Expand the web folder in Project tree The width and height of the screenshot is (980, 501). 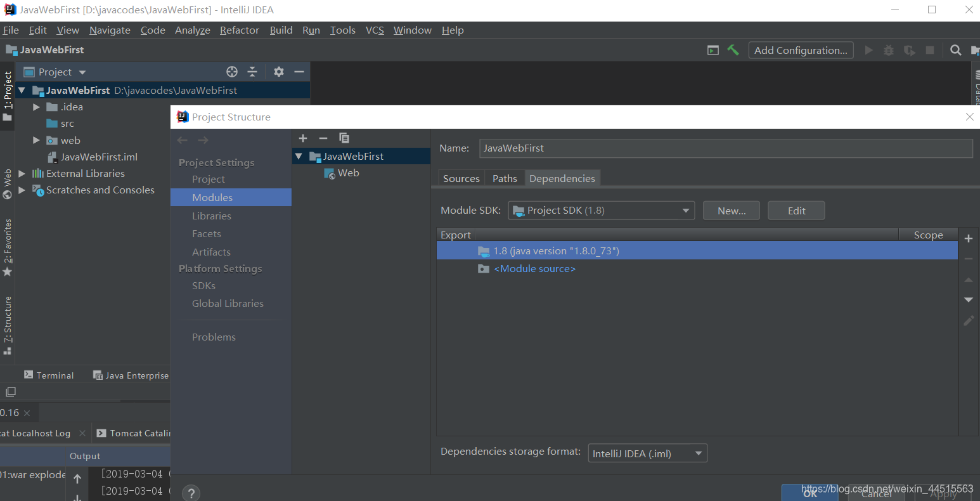pyautogui.click(x=36, y=140)
